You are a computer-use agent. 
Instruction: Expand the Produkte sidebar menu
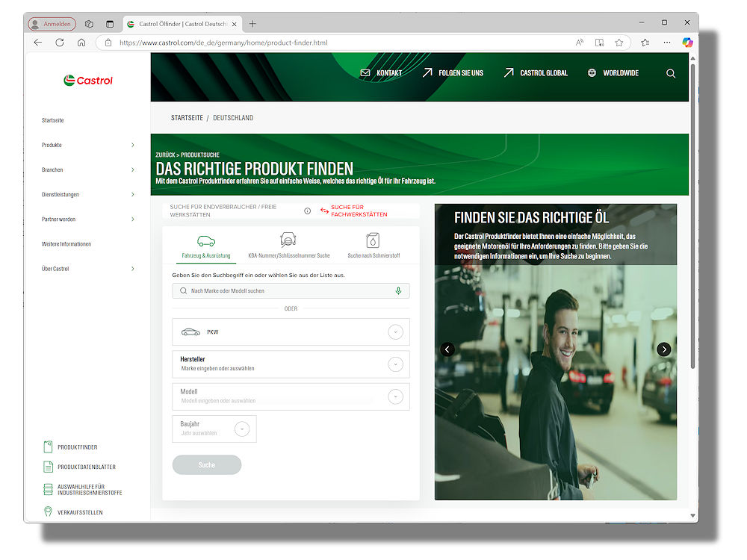point(132,145)
